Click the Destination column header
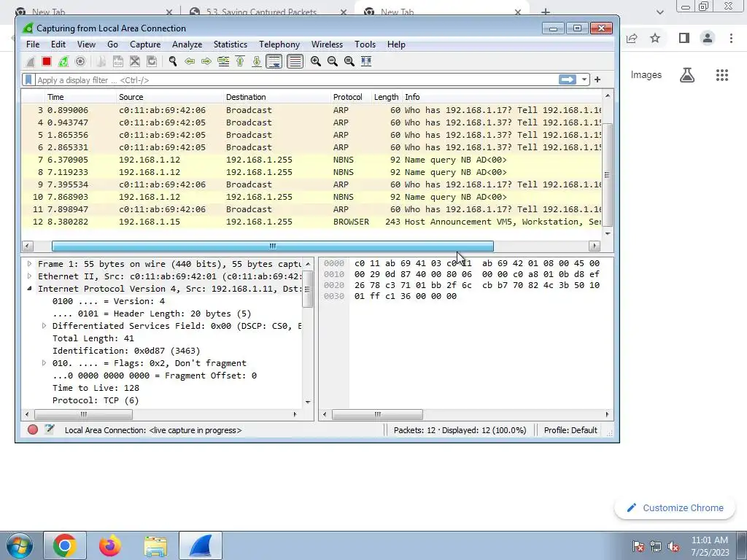 pyautogui.click(x=276, y=97)
